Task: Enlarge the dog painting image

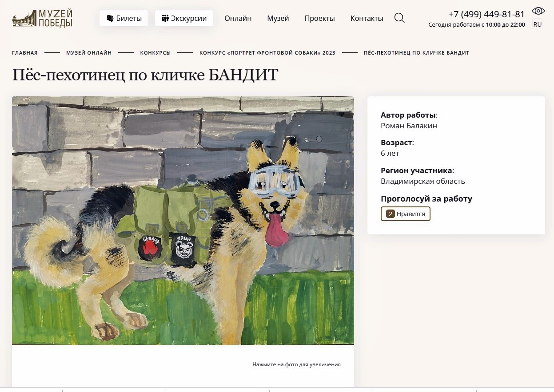Action: point(183,220)
